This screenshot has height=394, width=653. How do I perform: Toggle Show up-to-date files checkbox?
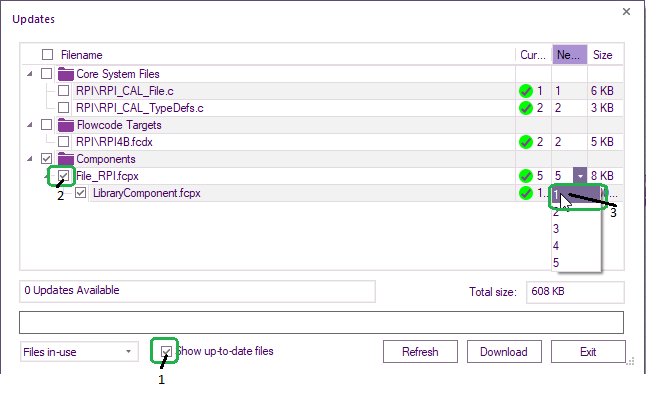coord(166,352)
